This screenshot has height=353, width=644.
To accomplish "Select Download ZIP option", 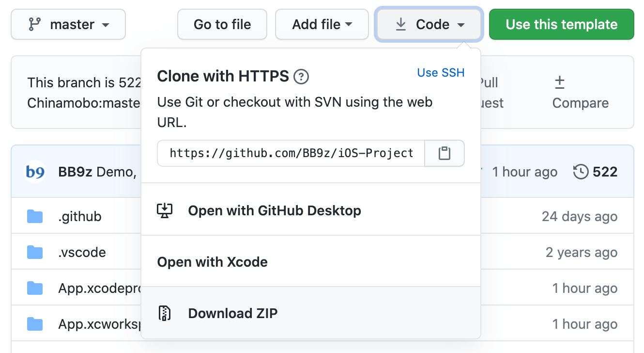I will tap(311, 313).
